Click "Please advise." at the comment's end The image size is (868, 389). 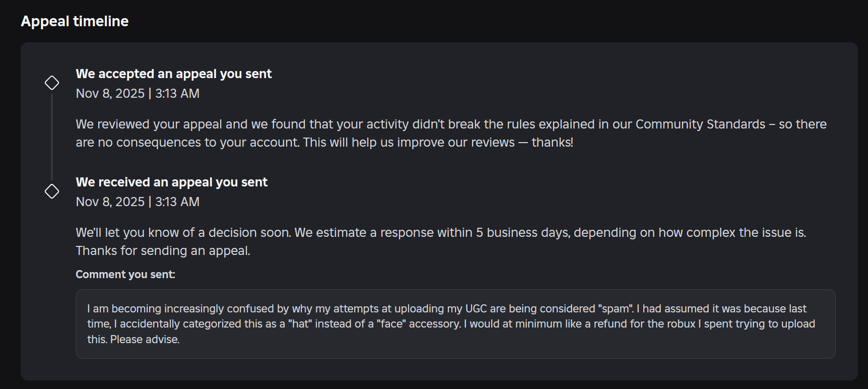[145, 340]
